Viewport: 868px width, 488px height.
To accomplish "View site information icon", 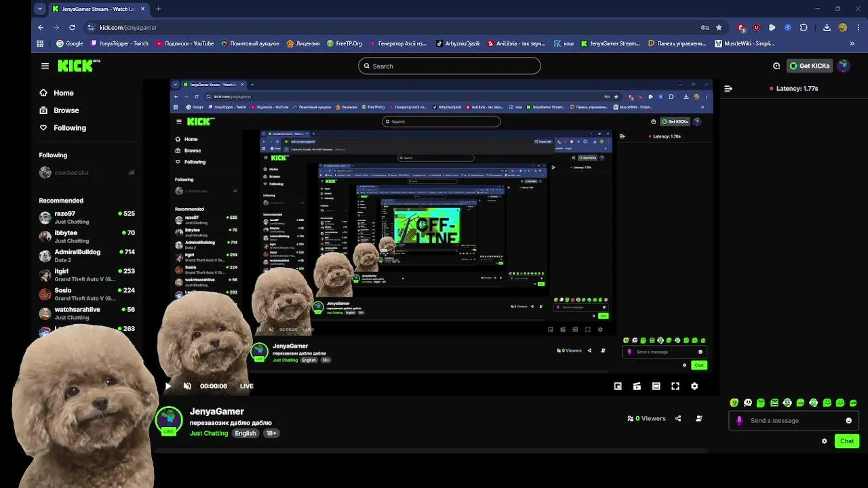I will (90, 27).
